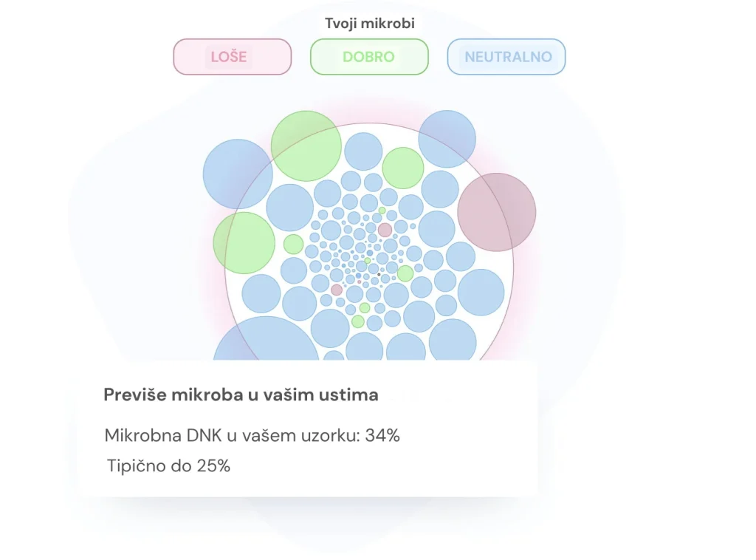Click the "Tvoji mikrobi" chart title

tap(370, 23)
